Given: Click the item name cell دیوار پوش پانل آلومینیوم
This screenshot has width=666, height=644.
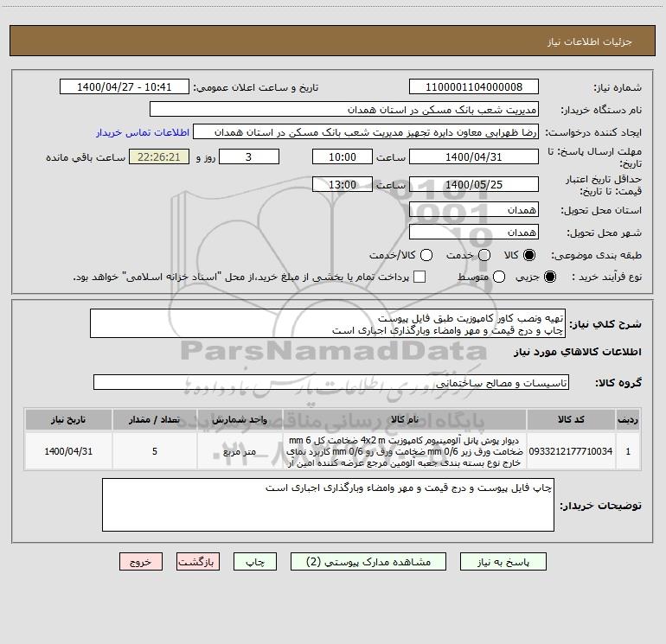Looking at the screenshot, I should click(x=405, y=451).
